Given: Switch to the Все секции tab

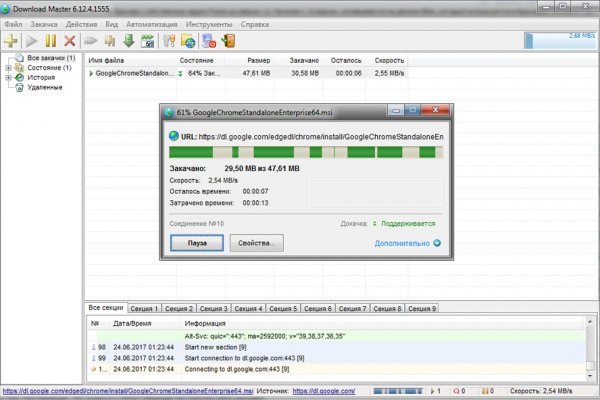Looking at the screenshot, I should pos(106,308).
